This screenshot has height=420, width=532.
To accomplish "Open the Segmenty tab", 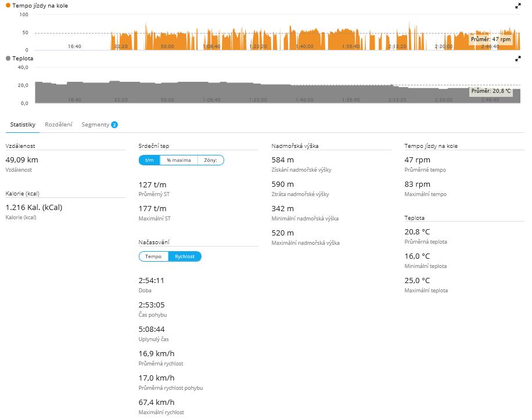I will [95, 125].
